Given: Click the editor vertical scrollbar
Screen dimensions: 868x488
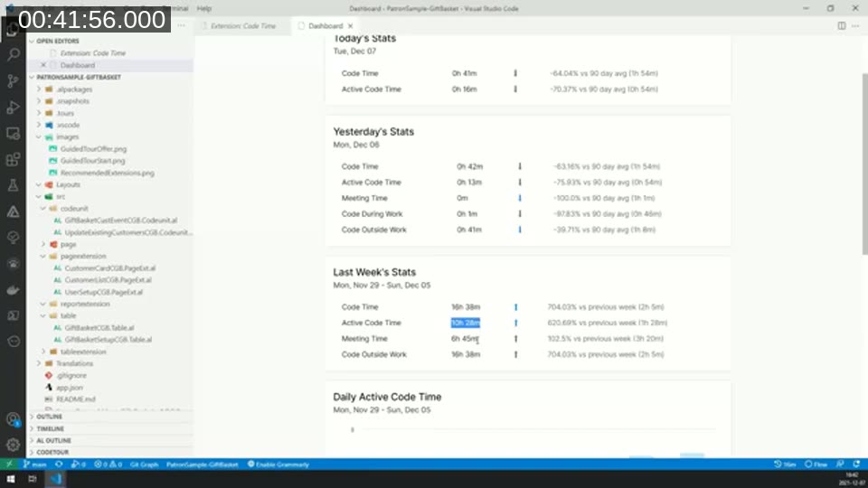Looking at the screenshot, I should [x=864, y=164].
